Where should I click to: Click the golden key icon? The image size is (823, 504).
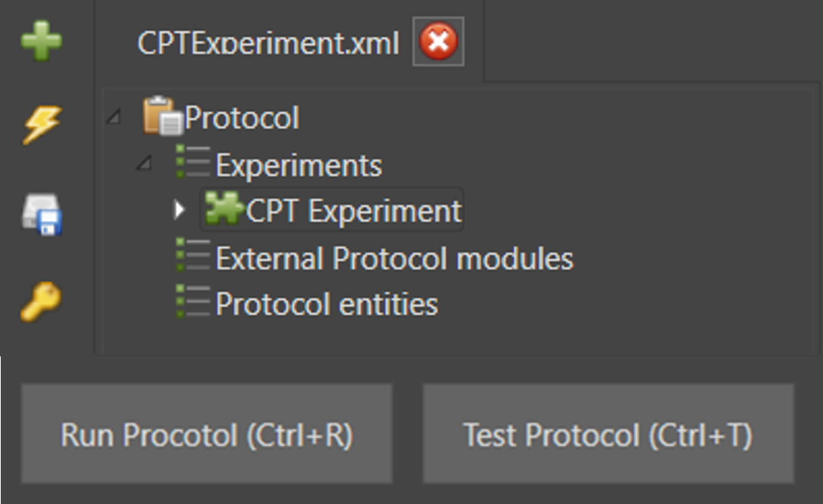(41, 303)
